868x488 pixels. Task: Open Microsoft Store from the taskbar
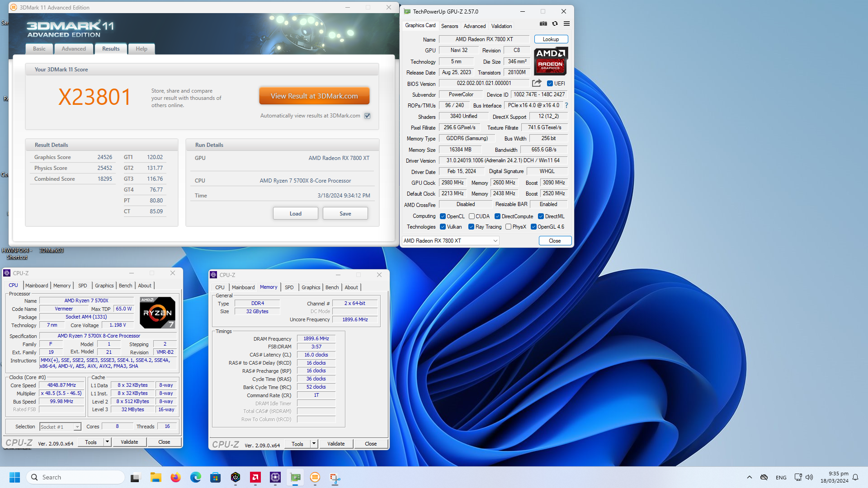(215, 477)
